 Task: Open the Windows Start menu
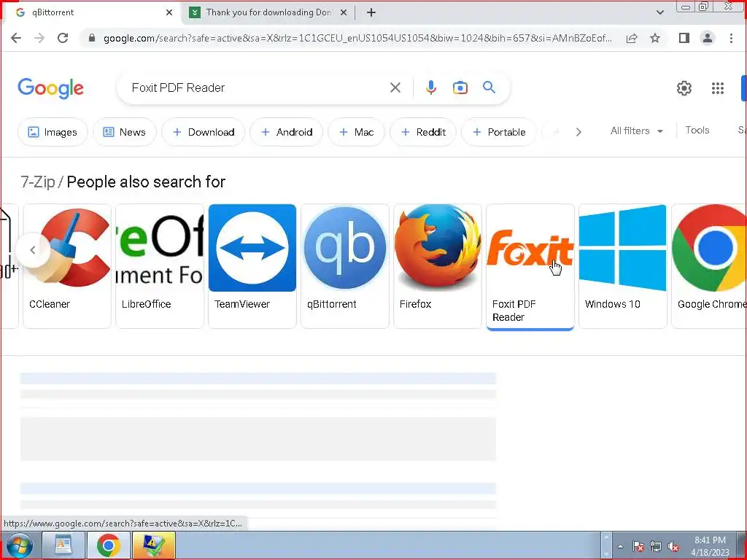point(18,545)
